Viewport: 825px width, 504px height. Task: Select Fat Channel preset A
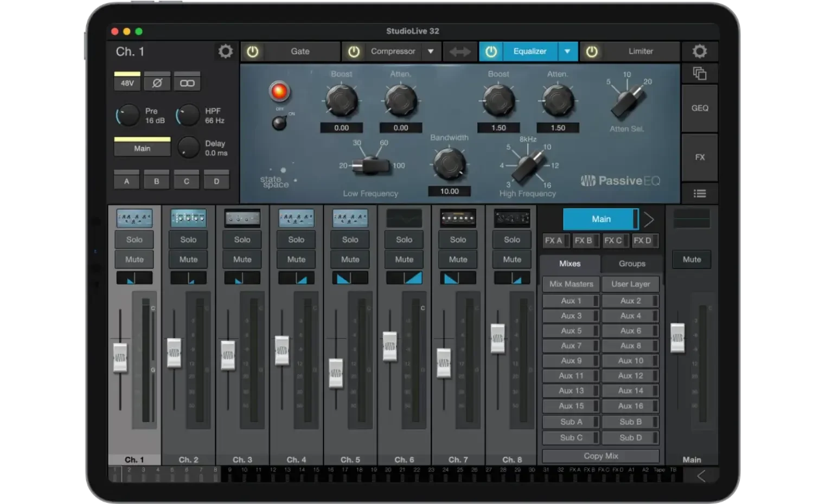[x=126, y=181]
